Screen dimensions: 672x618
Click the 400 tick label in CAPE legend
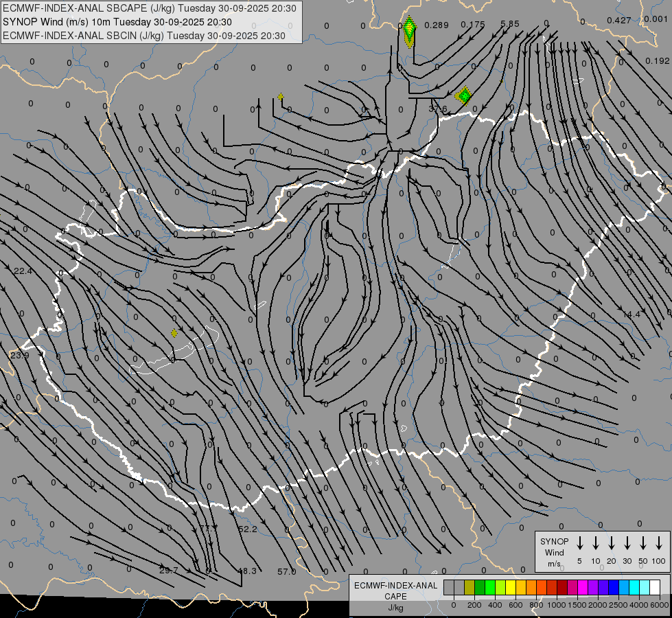(495, 605)
